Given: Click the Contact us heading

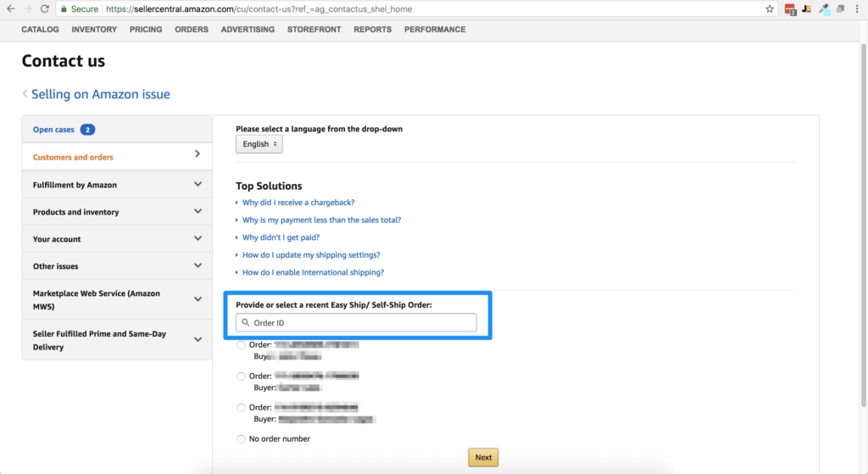Looking at the screenshot, I should (63, 61).
